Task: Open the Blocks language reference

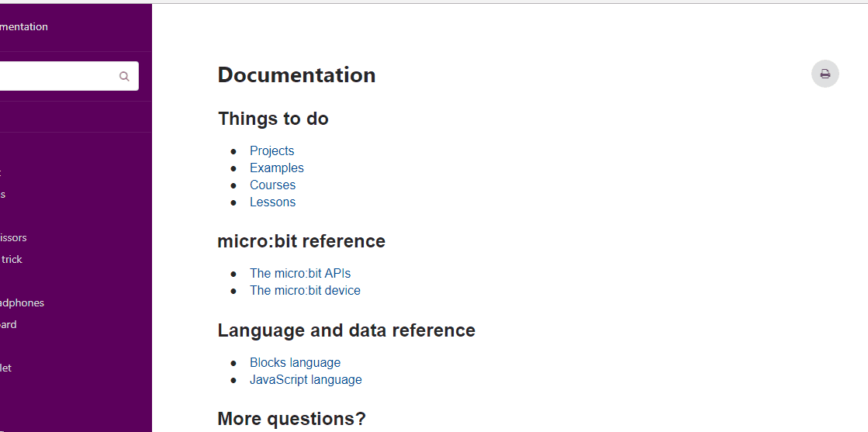Action: [295, 363]
